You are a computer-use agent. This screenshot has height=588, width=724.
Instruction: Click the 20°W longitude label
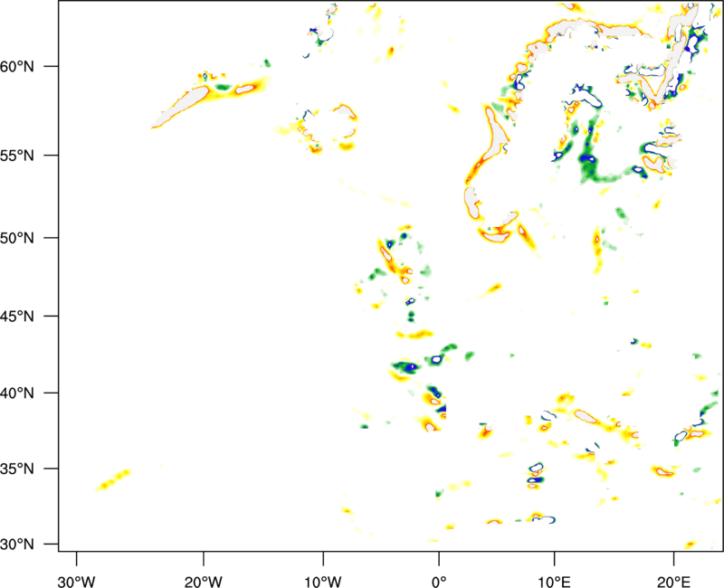(x=203, y=582)
